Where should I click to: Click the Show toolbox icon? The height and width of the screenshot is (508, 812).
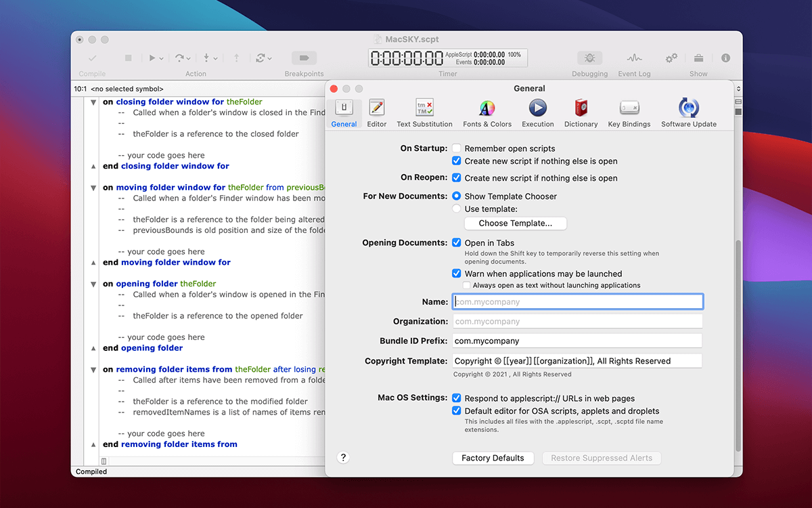pos(698,58)
